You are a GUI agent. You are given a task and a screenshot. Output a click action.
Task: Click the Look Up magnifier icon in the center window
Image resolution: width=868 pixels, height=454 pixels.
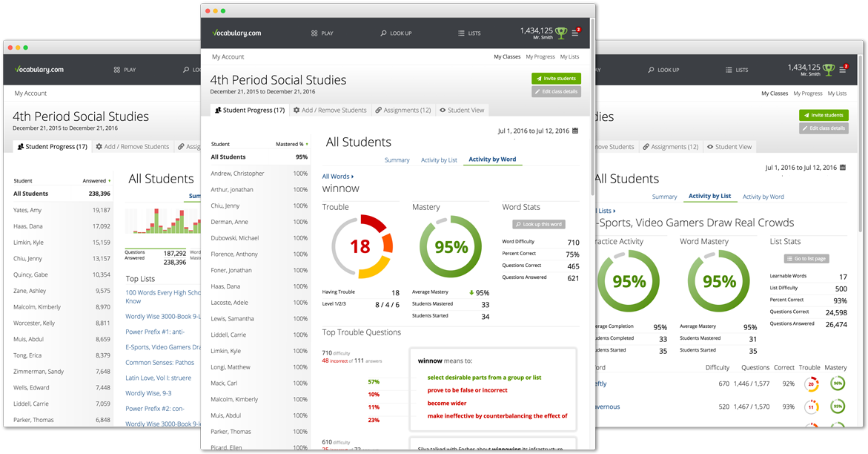[x=383, y=33]
